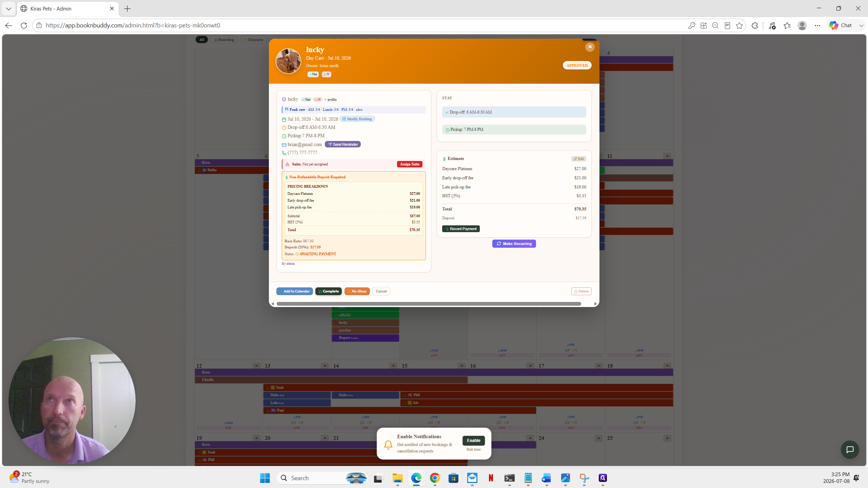868x488 pixels.
Task: Click Make Recurring button
Action: point(514,244)
